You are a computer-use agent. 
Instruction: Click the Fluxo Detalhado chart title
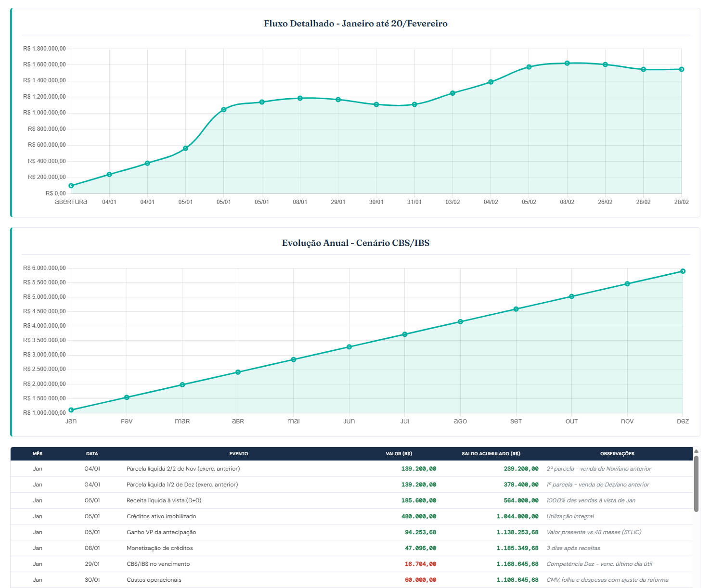[356, 24]
